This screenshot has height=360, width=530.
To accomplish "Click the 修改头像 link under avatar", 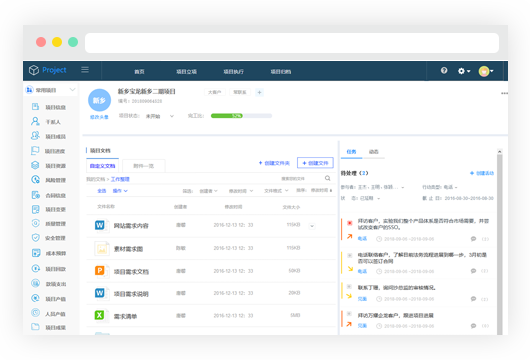I will coord(99,117).
